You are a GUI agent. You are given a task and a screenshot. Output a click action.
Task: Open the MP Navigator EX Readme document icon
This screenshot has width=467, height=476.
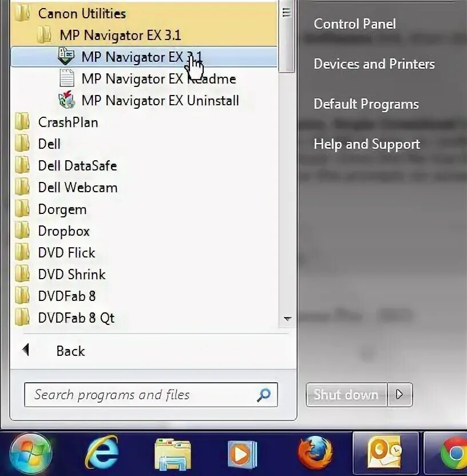click(67, 78)
